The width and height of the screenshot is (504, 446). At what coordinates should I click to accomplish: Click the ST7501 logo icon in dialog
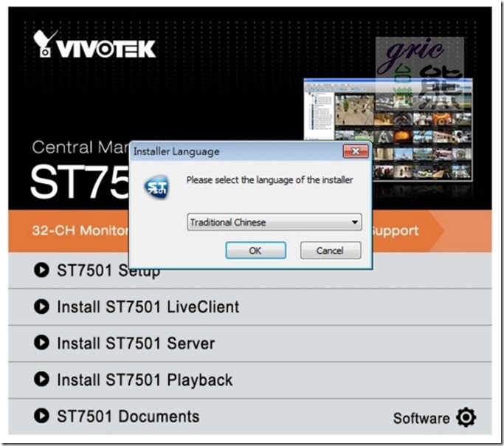156,186
